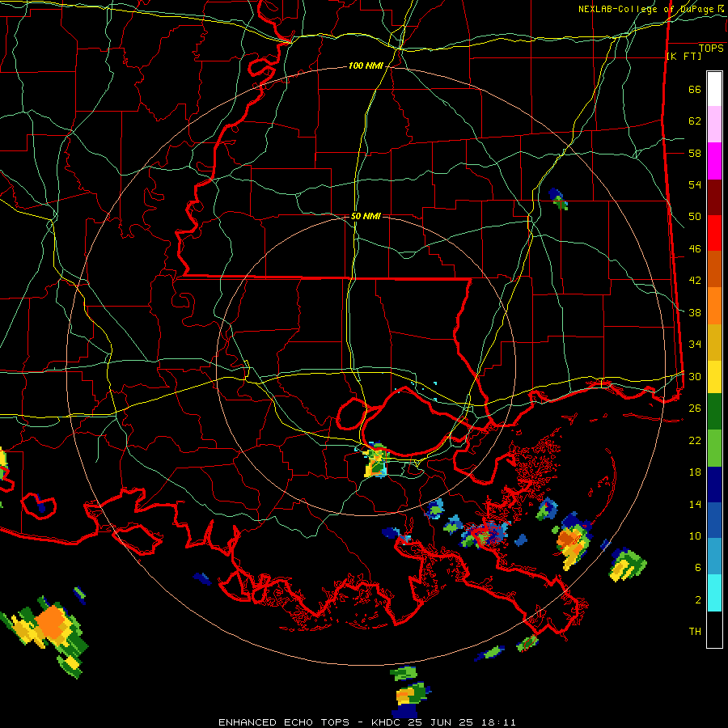Click the 58 scale value
The height and width of the screenshot is (728, 728).
695,153
